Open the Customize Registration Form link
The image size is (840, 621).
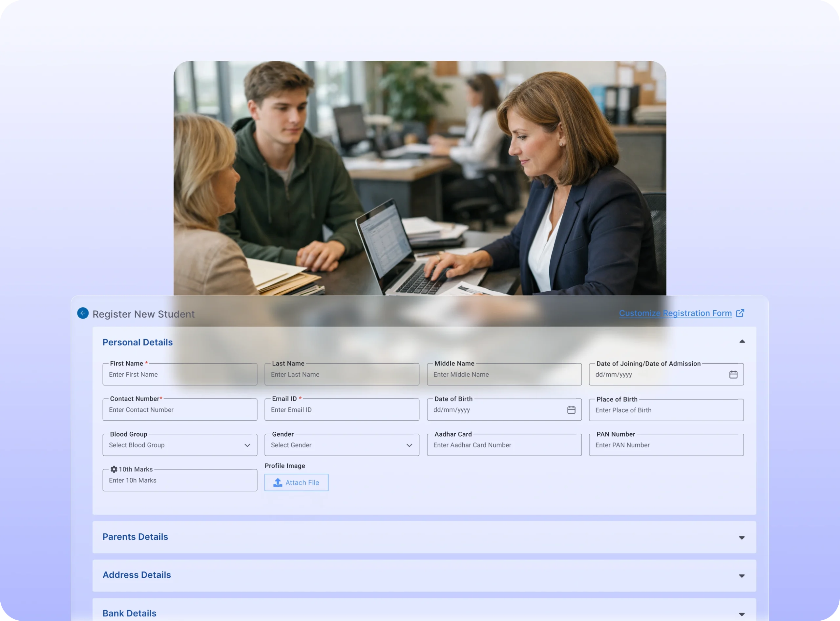pos(675,313)
